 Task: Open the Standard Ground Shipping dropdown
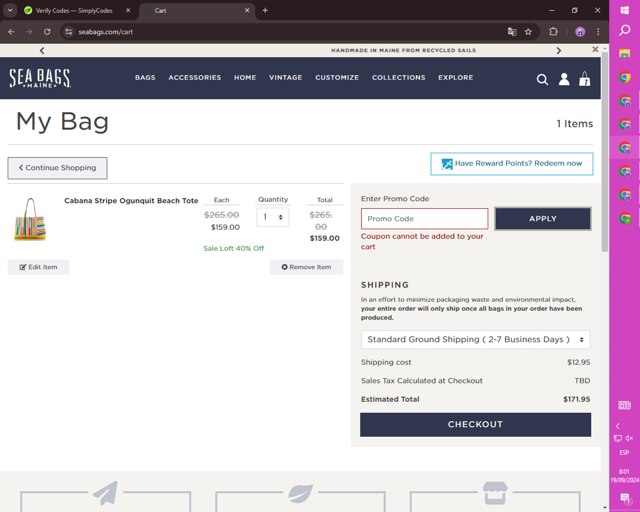coord(475,339)
